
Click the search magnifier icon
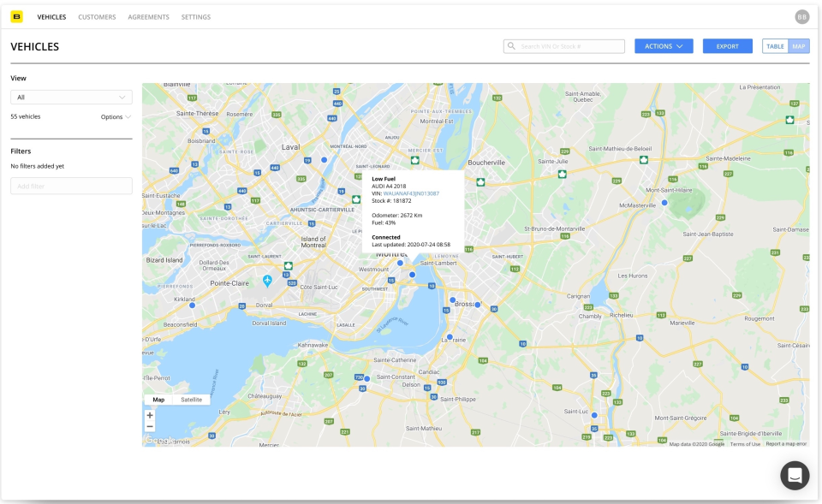[x=512, y=46]
